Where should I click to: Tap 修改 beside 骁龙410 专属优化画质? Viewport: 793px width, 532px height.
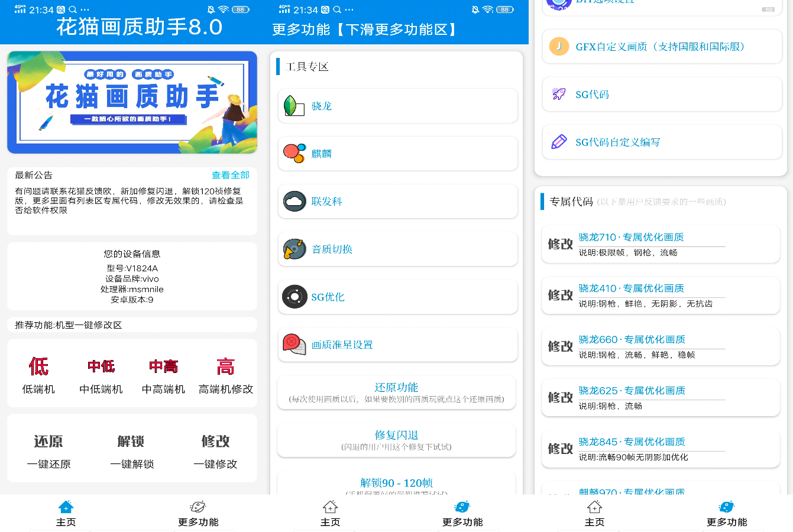(561, 295)
